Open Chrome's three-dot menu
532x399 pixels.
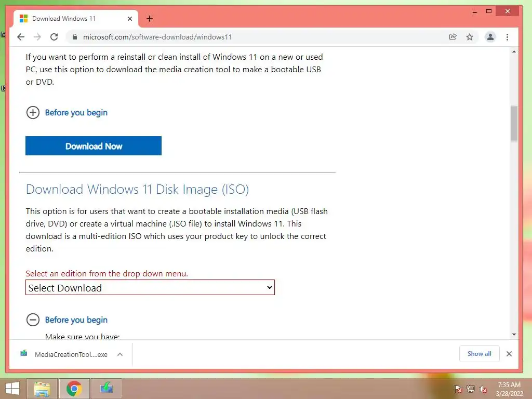[x=507, y=37]
